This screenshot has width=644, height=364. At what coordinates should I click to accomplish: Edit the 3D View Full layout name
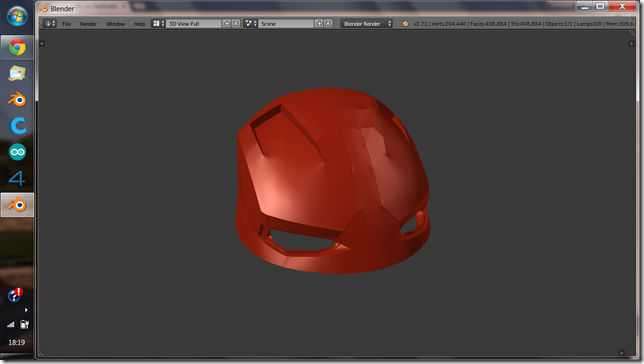pos(194,24)
